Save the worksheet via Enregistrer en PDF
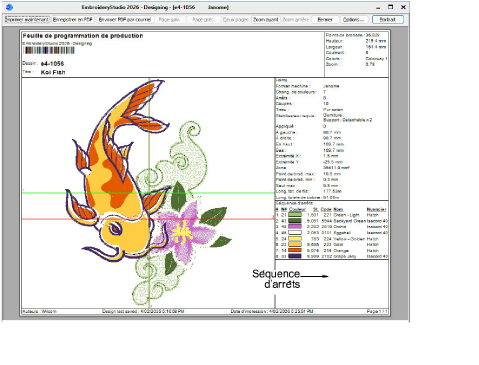Viewport: 479px width, 365px height. pyautogui.click(x=73, y=20)
